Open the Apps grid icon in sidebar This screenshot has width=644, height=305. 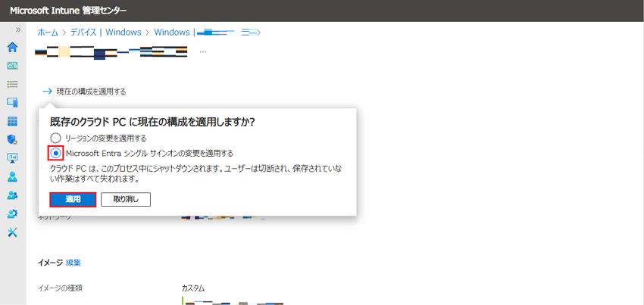(x=13, y=121)
